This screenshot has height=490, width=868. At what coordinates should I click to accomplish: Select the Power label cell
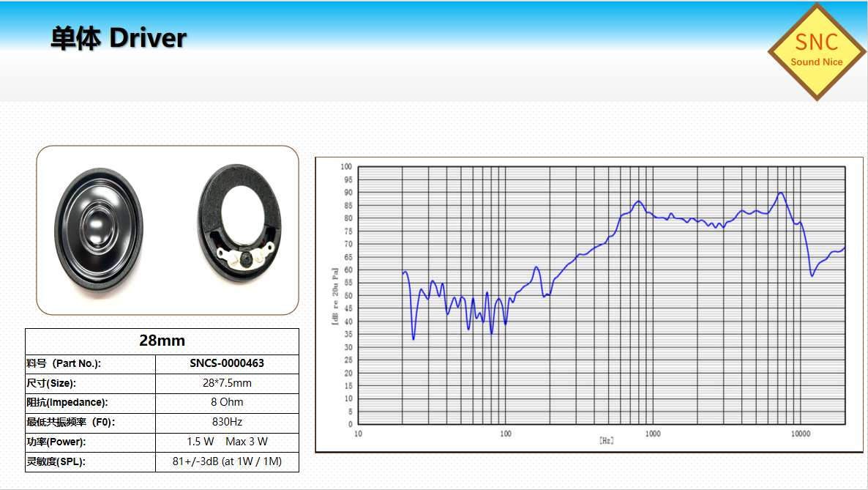tap(56, 442)
